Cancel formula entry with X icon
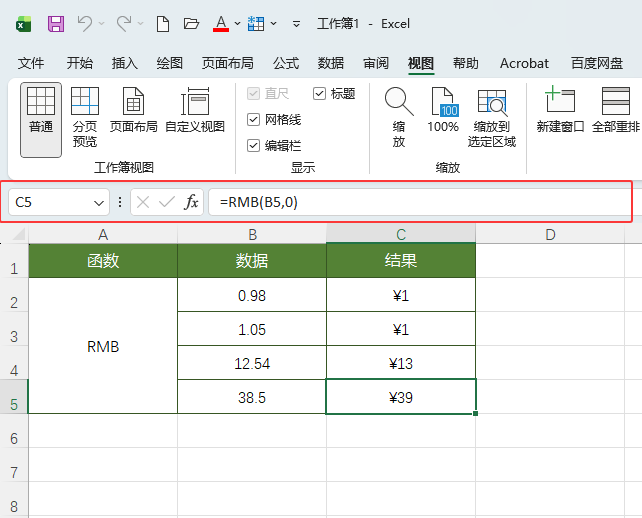The height and width of the screenshot is (518, 642). click(x=143, y=202)
